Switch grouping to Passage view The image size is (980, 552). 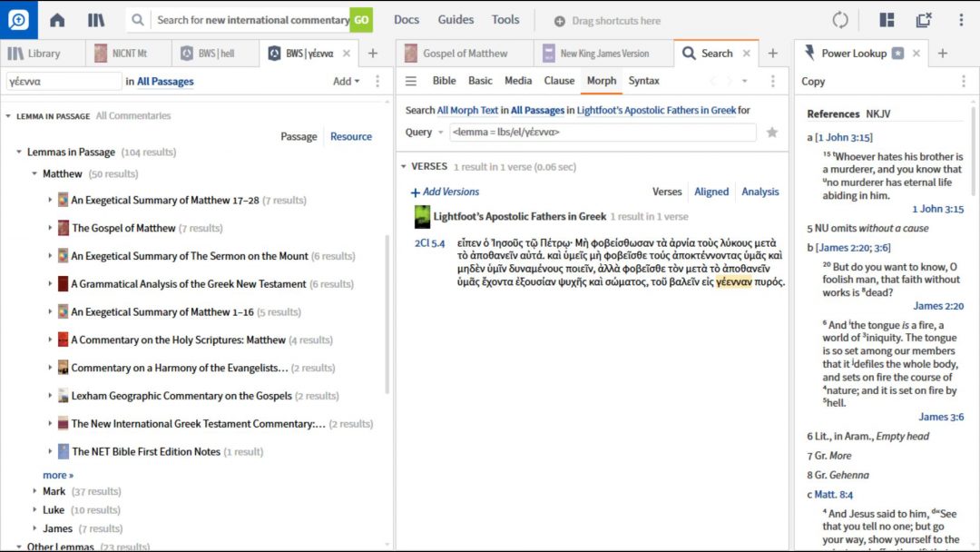pos(299,137)
